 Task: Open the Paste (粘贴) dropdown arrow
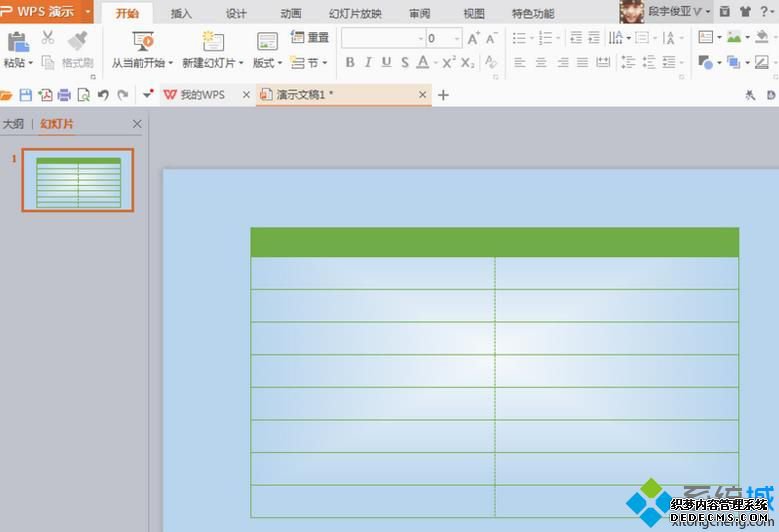click(x=31, y=63)
